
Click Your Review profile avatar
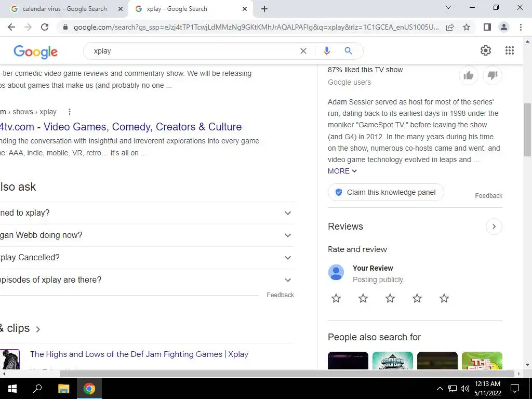[x=336, y=272]
